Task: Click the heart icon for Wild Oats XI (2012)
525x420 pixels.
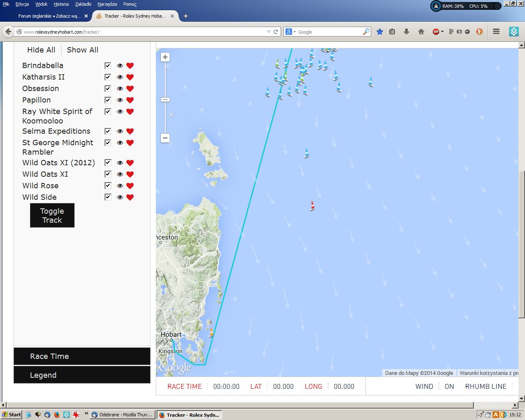Action: pos(130,163)
